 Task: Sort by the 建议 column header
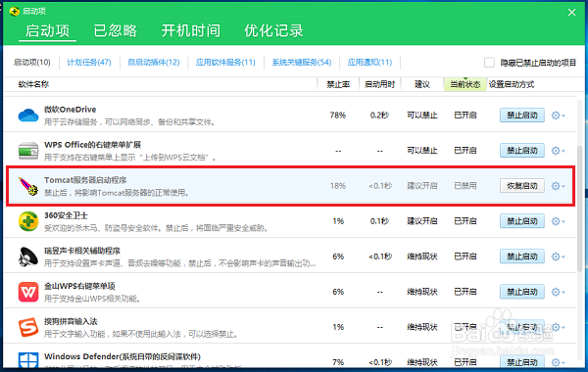click(421, 84)
